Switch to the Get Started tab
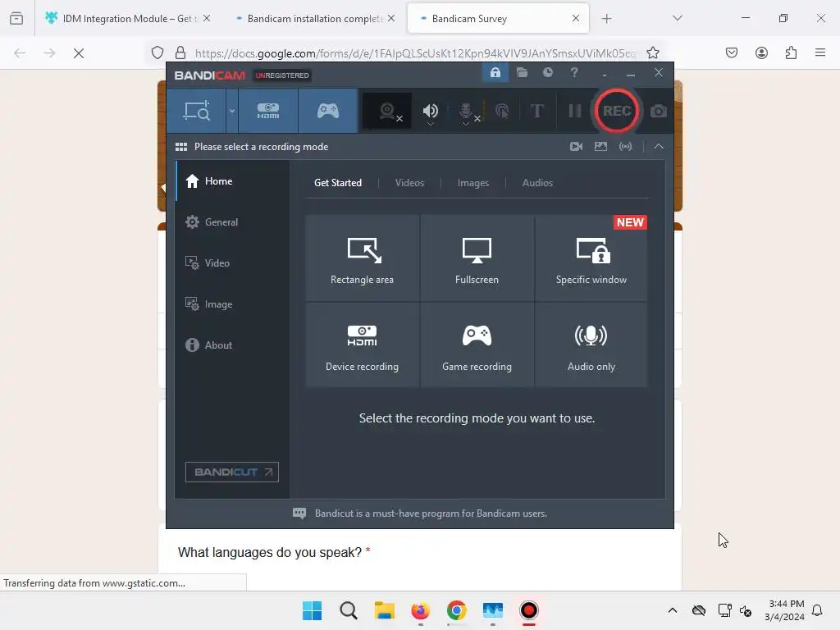Screen dimensions: 840x630 (x=337, y=183)
